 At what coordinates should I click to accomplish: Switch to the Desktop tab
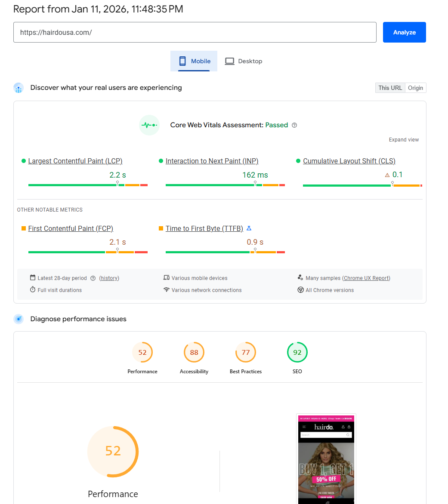pos(244,61)
